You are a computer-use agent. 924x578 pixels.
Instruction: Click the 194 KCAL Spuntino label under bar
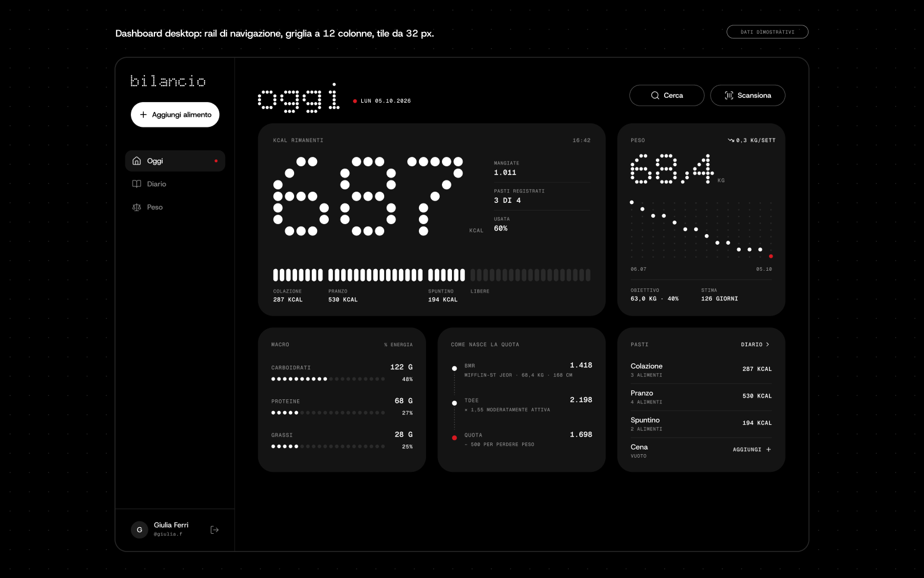click(443, 300)
